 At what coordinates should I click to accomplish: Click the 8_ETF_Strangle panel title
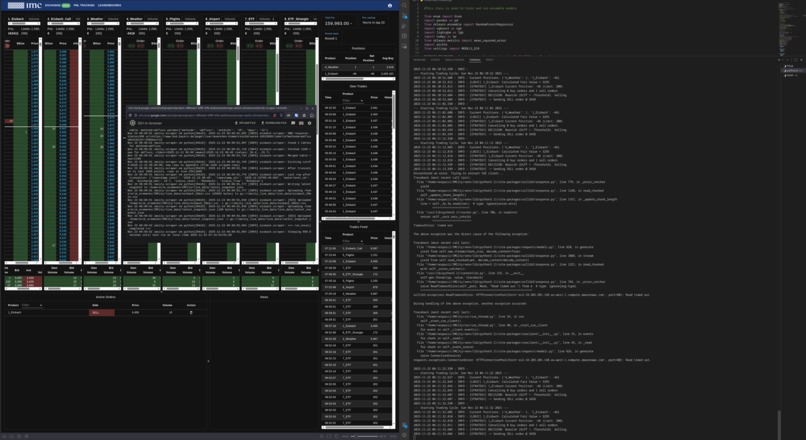(296, 19)
